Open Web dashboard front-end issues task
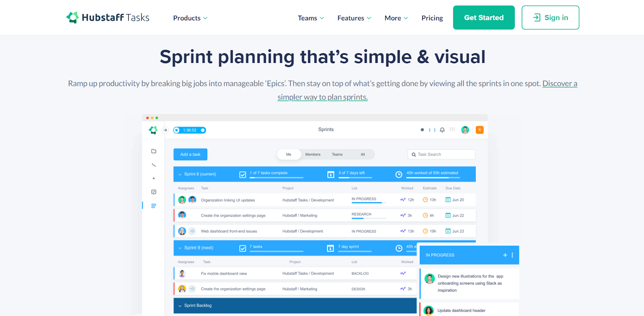 coord(229,231)
